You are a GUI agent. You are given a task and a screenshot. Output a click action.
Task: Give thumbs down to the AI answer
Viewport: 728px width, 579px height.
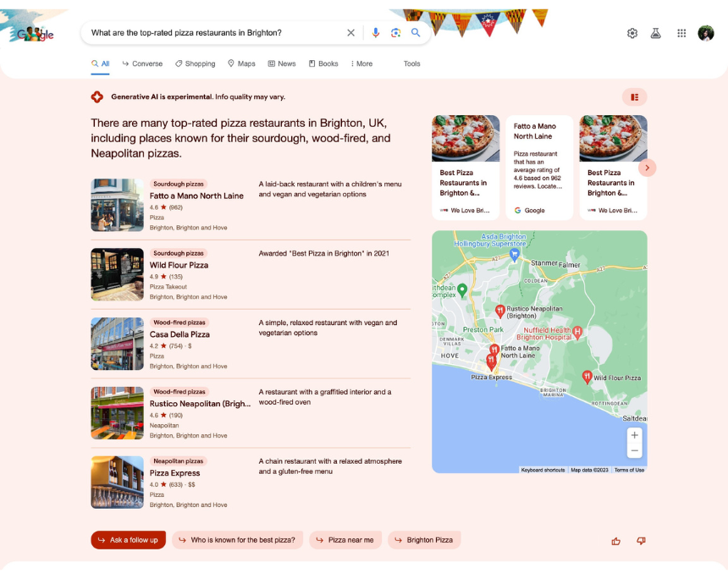click(641, 540)
